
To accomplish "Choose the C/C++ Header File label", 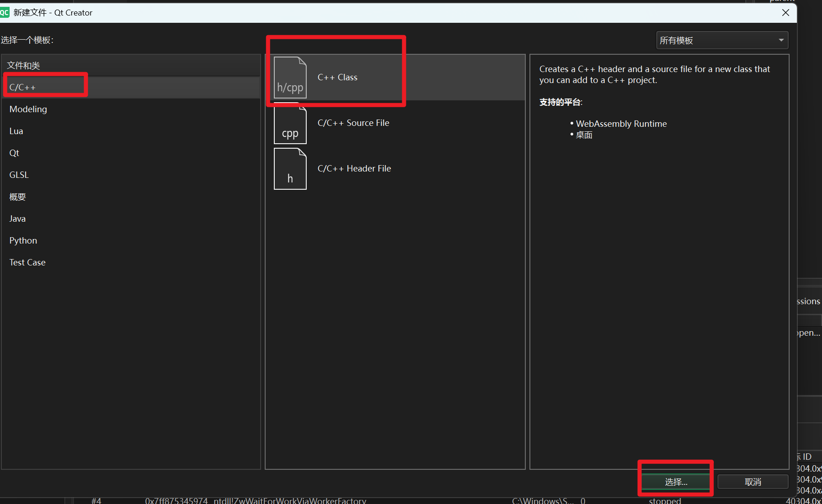I will [x=354, y=169].
